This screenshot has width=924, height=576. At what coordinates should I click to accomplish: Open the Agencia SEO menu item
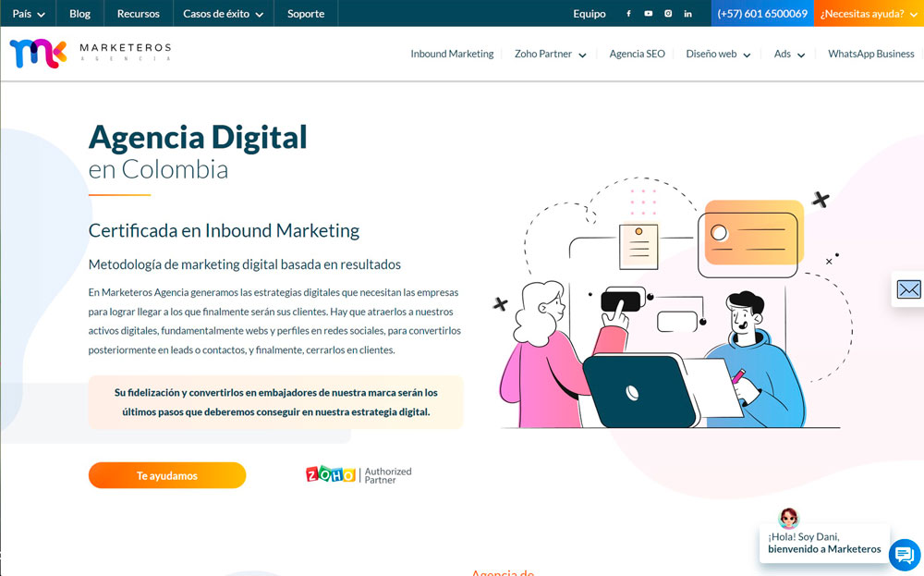click(x=637, y=55)
